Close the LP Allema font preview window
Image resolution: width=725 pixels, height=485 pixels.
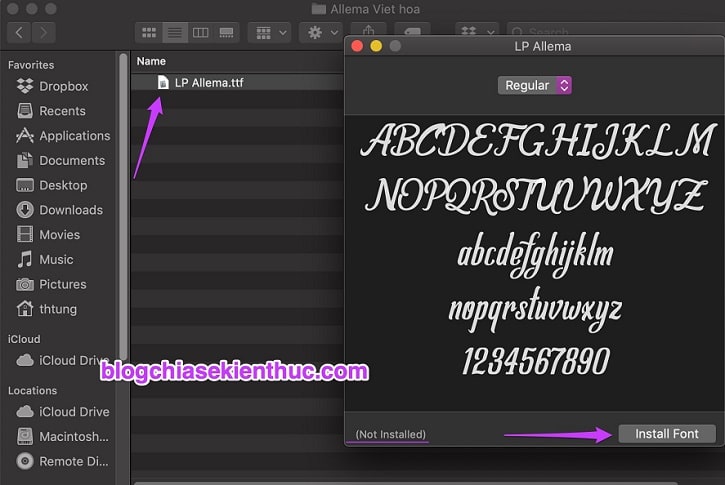(x=357, y=46)
